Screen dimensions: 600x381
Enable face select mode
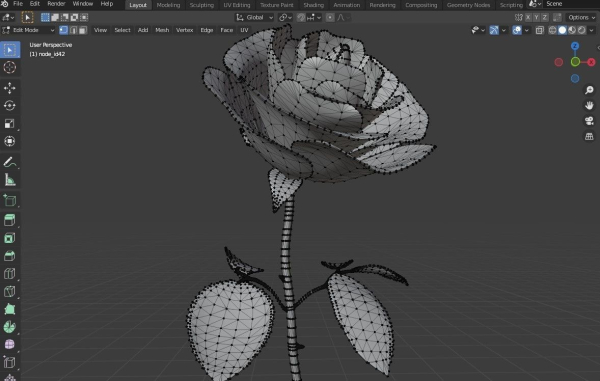pyautogui.click(x=83, y=30)
